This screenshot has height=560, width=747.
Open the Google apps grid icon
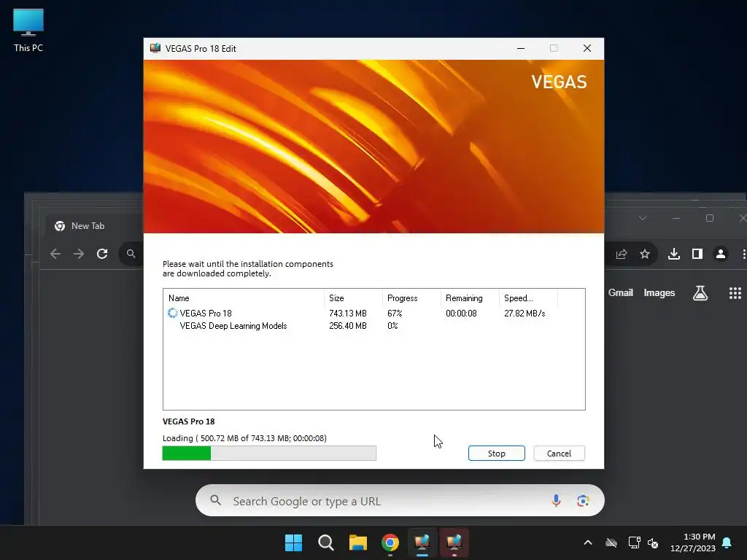point(735,293)
